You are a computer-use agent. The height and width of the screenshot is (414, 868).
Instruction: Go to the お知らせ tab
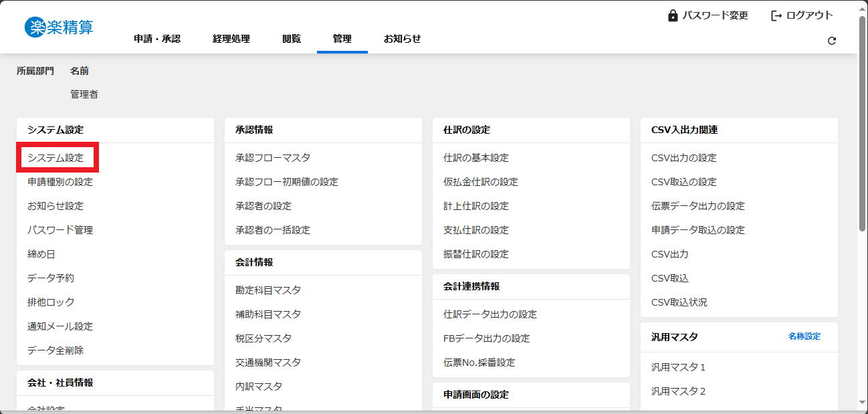pyautogui.click(x=402, y=39)
